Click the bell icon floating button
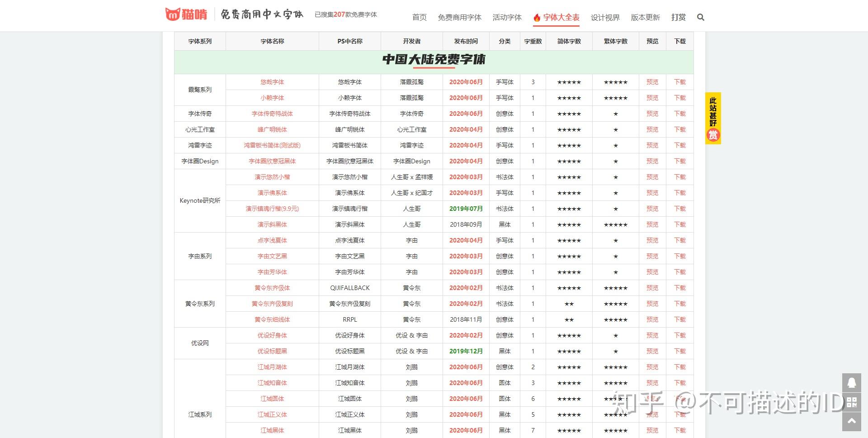Viewport: 868px width, 438px height. click(852, 383)
